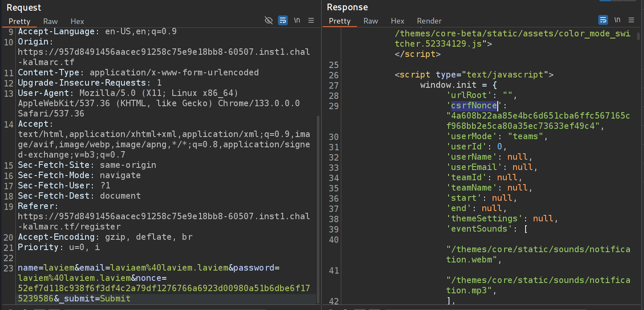The image size is (644, 310).
Task: Select the Response Pretty tab
Action: [340, 21]
